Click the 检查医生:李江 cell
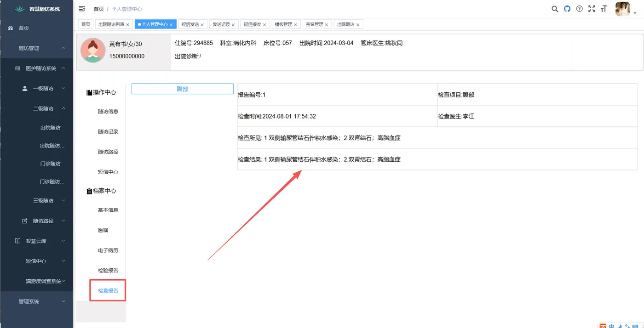Viewport: 644px width, 328px height. [x=537, y=116]
